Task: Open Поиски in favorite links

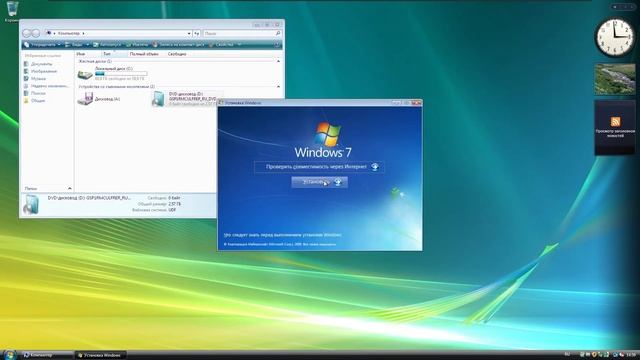Action: point(35,93)
